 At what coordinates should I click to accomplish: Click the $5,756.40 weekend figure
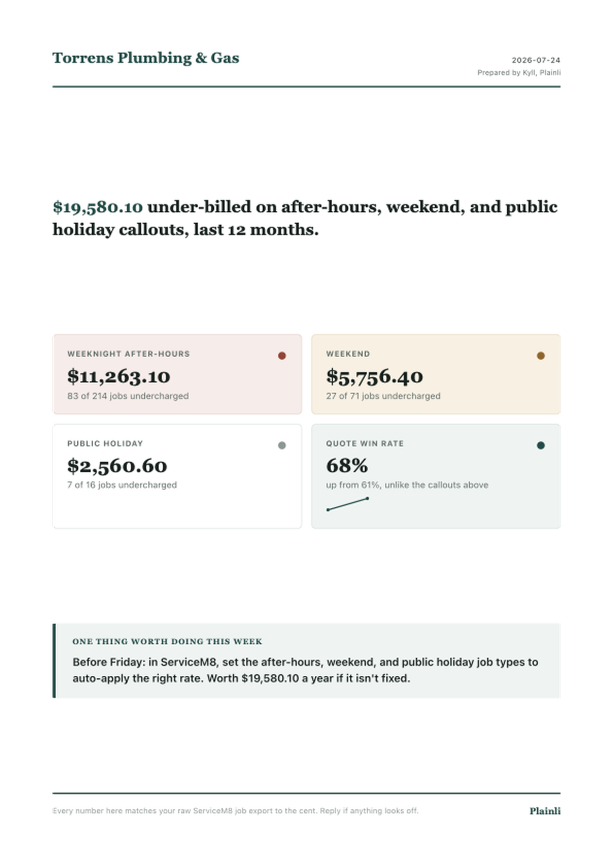[x=374, y=377]
